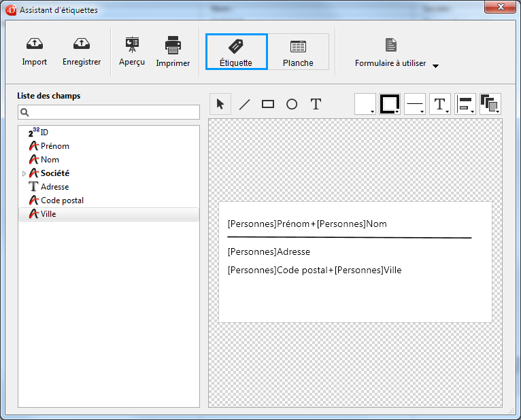Viewport: 521px width, 420px height.
Task: Select the circle drawing tool
Action: click(x=292, y=104)
